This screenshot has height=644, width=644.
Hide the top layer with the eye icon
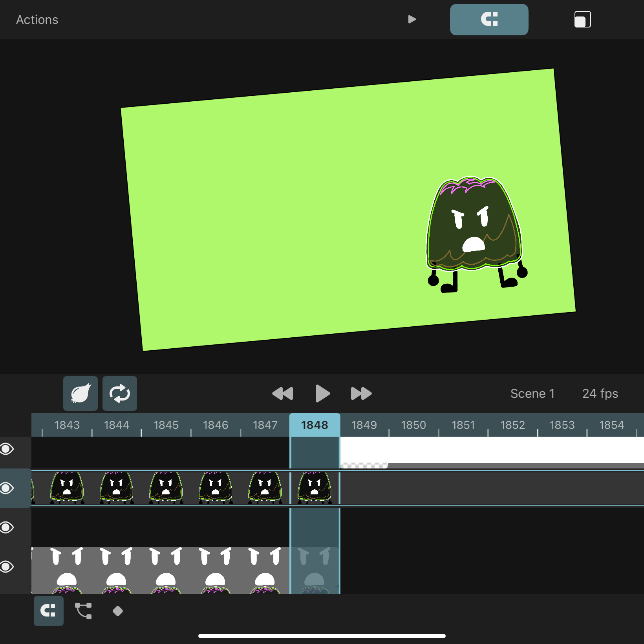click(7, 449)
